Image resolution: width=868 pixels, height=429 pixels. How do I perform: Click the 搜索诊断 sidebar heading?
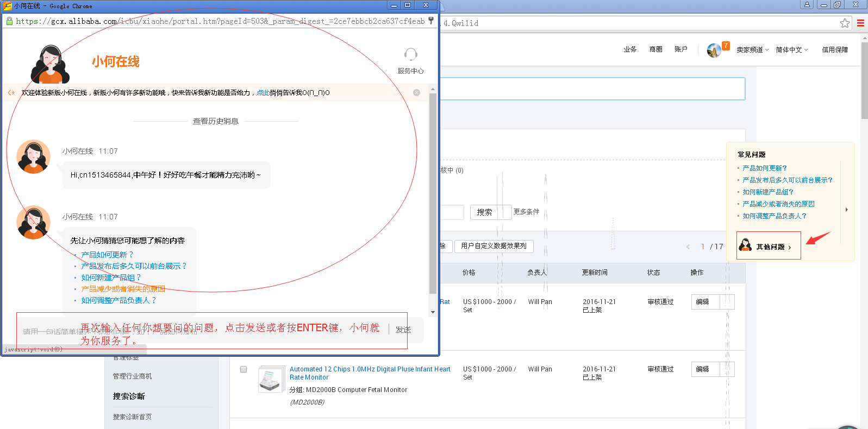(x=129, y=396)
